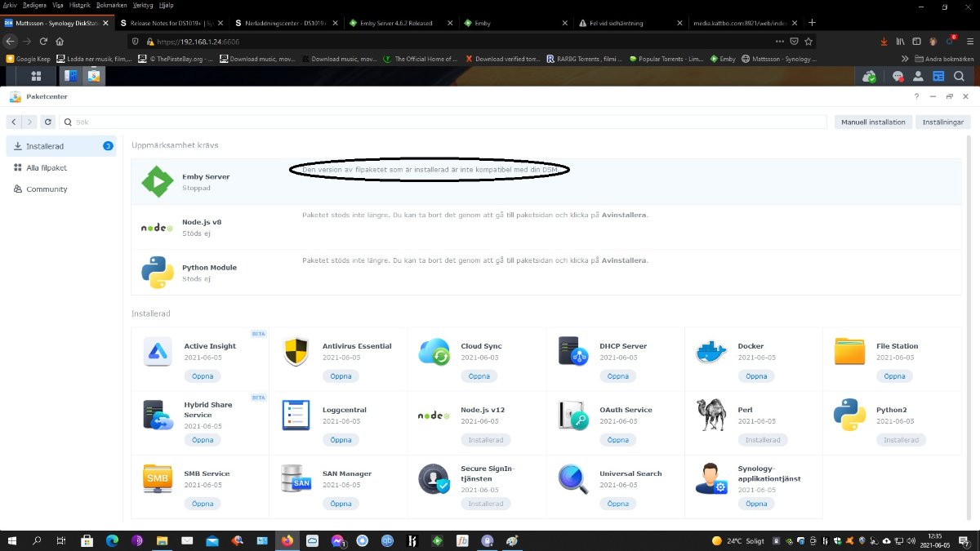Click the Firefox downloads arrow icon
The height and width of the screenshot is (551, 980).
coord(884,41)
